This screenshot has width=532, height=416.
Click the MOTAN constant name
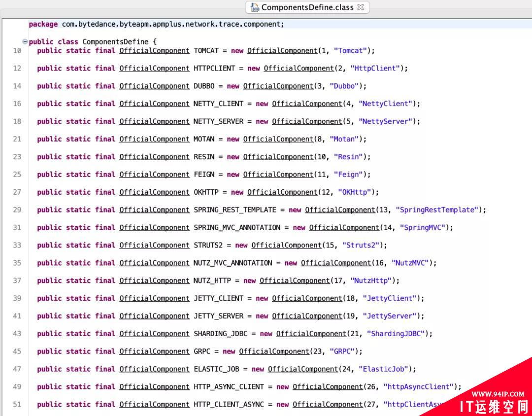click(x=204, y=139)
